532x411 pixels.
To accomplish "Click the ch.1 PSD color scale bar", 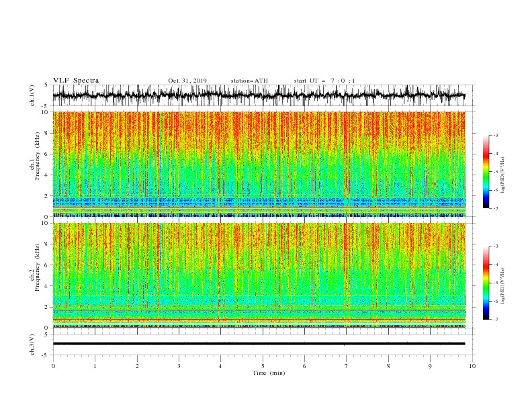I will (x=486, y=172).
